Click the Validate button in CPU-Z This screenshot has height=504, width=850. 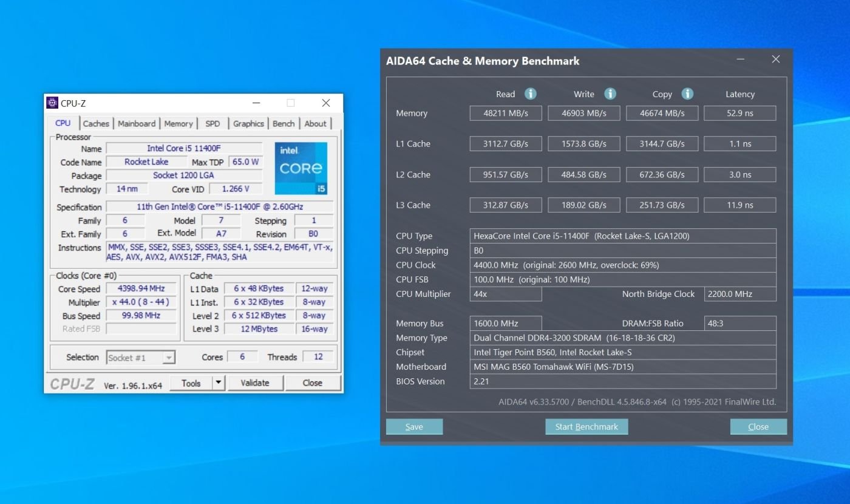coord(254,383)
